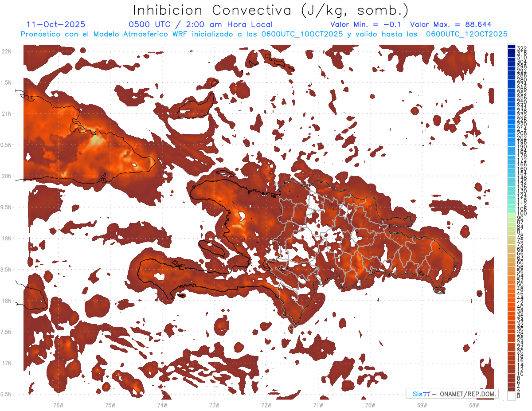Click the 'Valor Min. = -0.1' readout

pos(366,24)
